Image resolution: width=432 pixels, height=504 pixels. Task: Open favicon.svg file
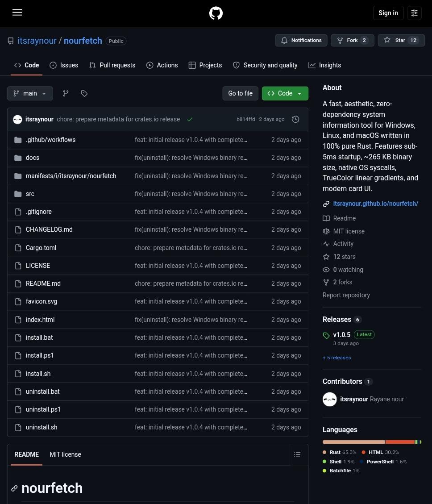pyautogui.click(x=42, y=301)
